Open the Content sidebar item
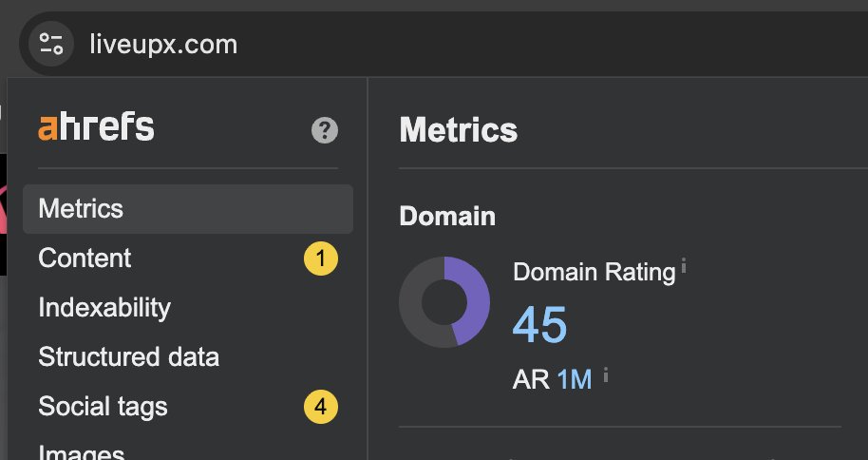The width and height of the screenshot is (868, 460). pos(188,259)
